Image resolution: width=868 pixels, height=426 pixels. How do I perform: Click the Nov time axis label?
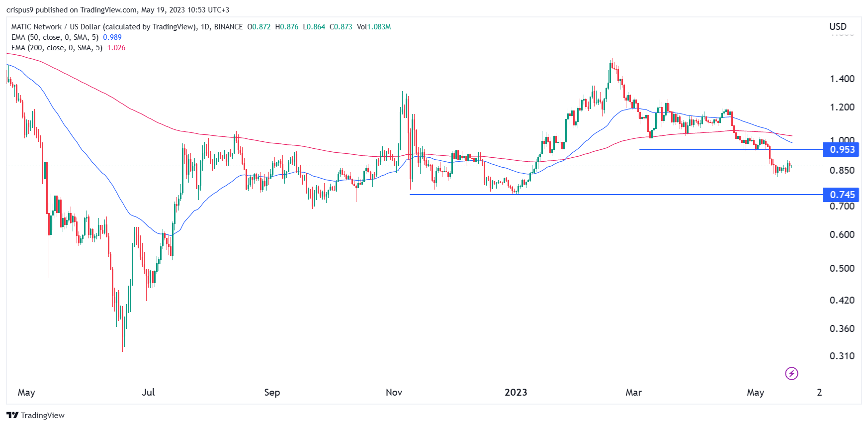coord(394,392)
